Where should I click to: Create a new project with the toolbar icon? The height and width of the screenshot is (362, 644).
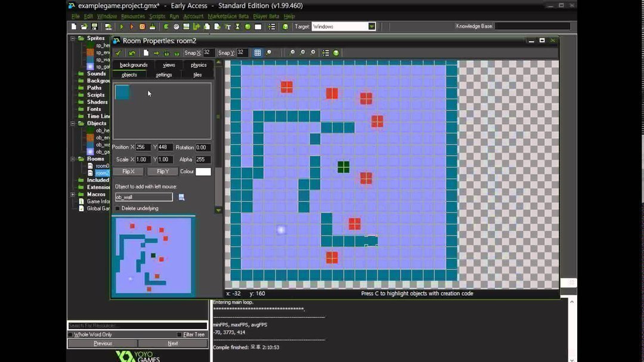click(74, 27)
